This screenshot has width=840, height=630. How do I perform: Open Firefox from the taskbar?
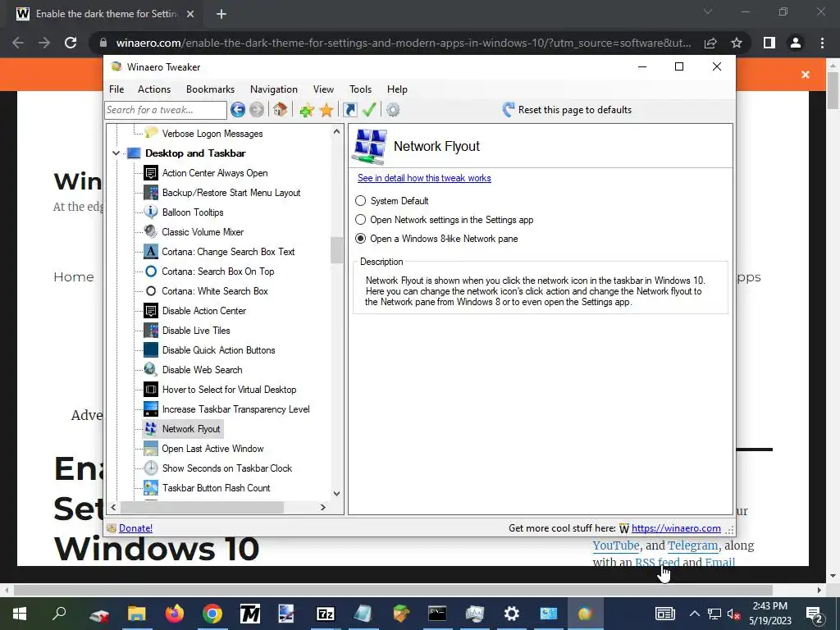[174, 614]
